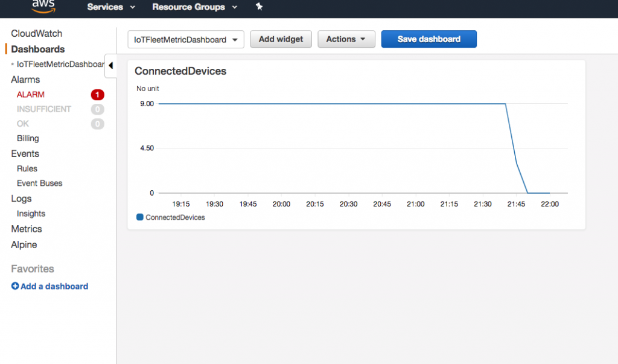The height and width of the screenshot is (364, 618).
Task: Click the Add widget button
Action: click(x=281, y=39)
